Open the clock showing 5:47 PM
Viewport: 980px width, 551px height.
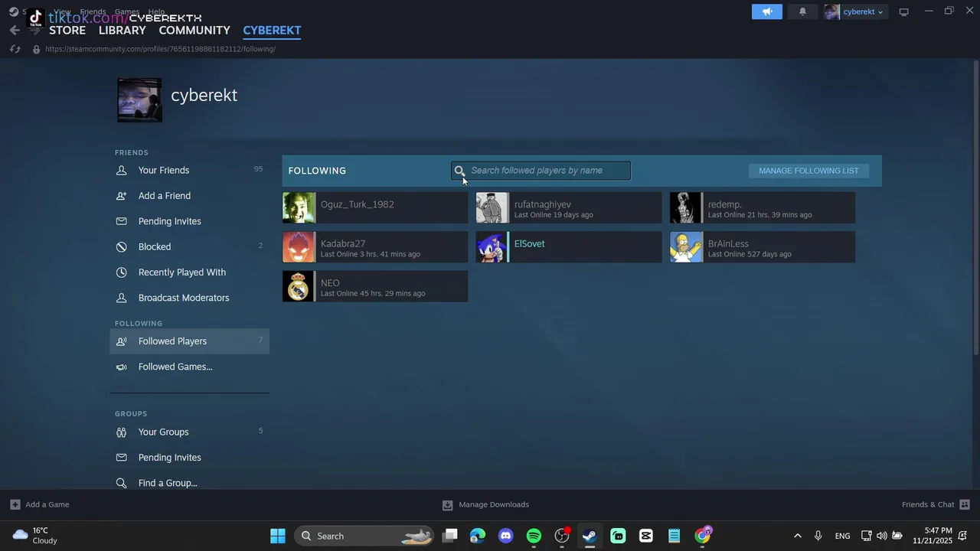pos(932,536)
